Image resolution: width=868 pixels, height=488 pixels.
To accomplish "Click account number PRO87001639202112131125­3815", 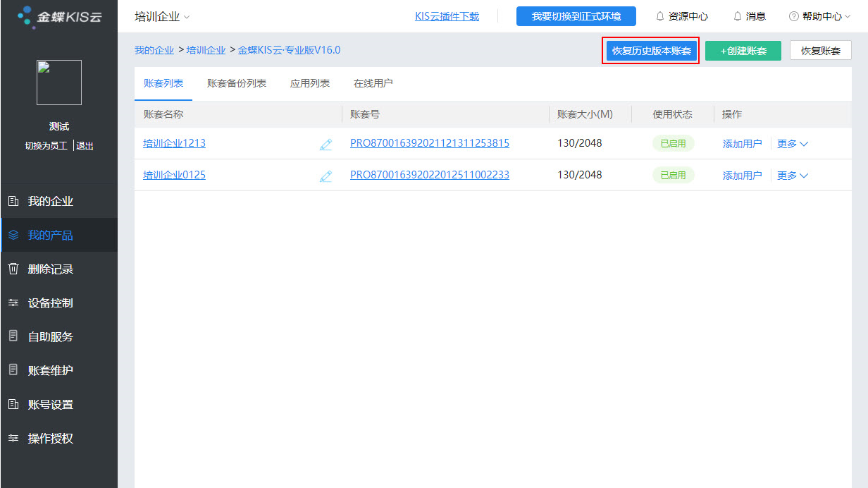I will click(430, 144).
